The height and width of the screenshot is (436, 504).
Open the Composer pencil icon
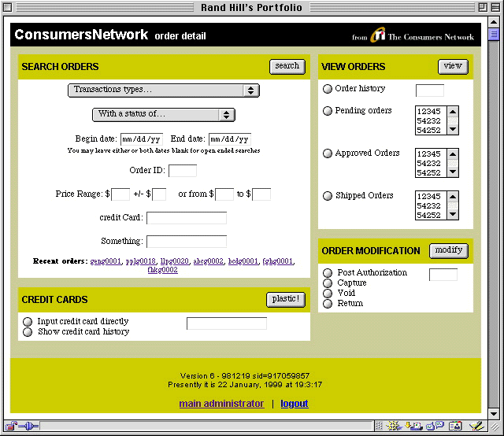tap(476, 426)
